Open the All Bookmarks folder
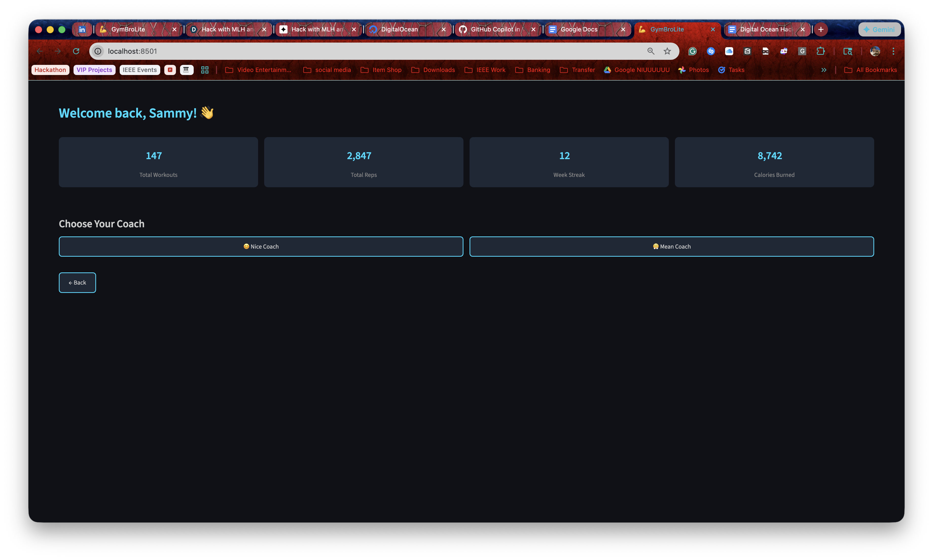 (870, 70)
